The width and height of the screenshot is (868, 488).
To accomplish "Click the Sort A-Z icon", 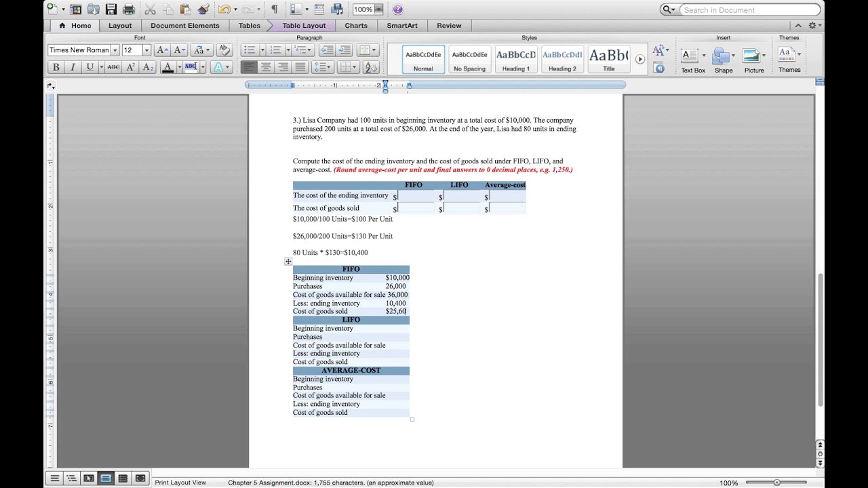I will pos(371,67).
